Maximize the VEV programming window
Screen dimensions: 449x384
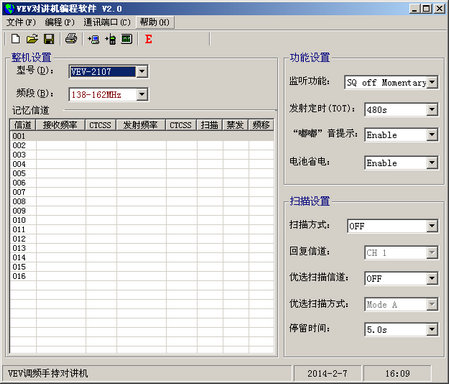[x=426, y=9]
